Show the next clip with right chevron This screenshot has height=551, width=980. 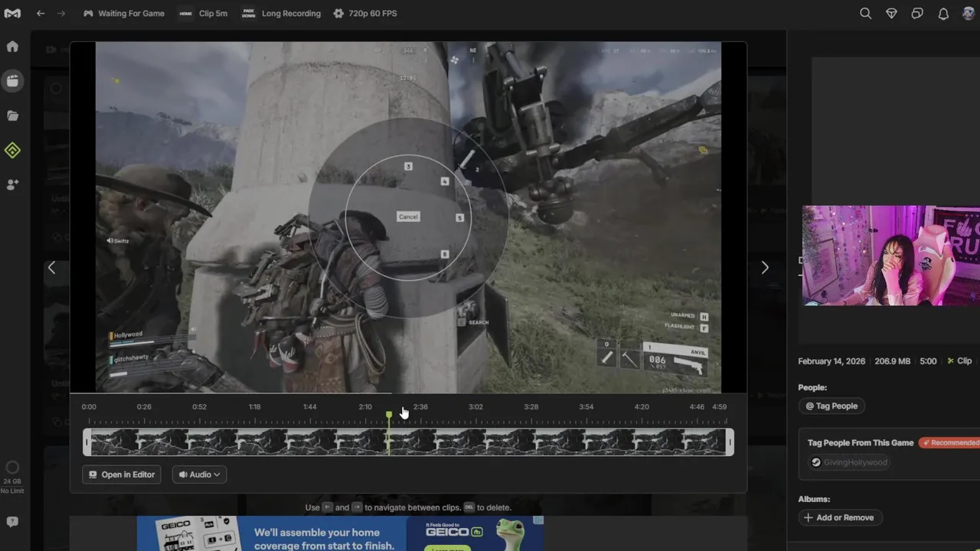click(x=764, y=268)
